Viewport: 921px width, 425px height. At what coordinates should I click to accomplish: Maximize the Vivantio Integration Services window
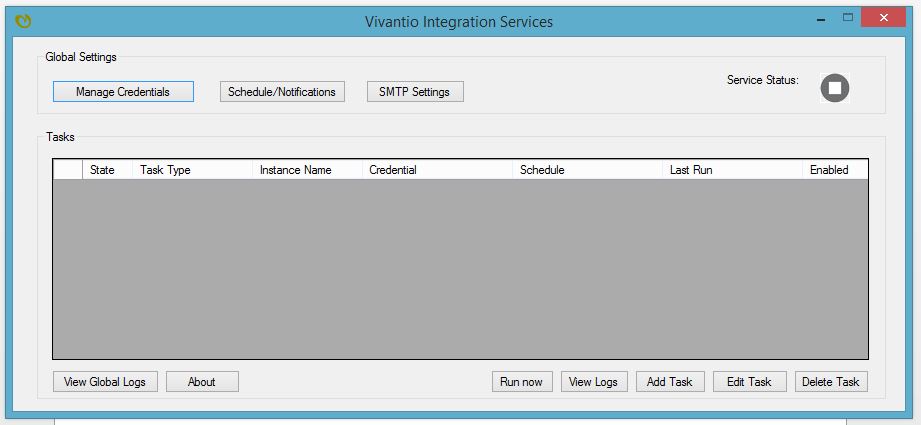click(848, 18)
